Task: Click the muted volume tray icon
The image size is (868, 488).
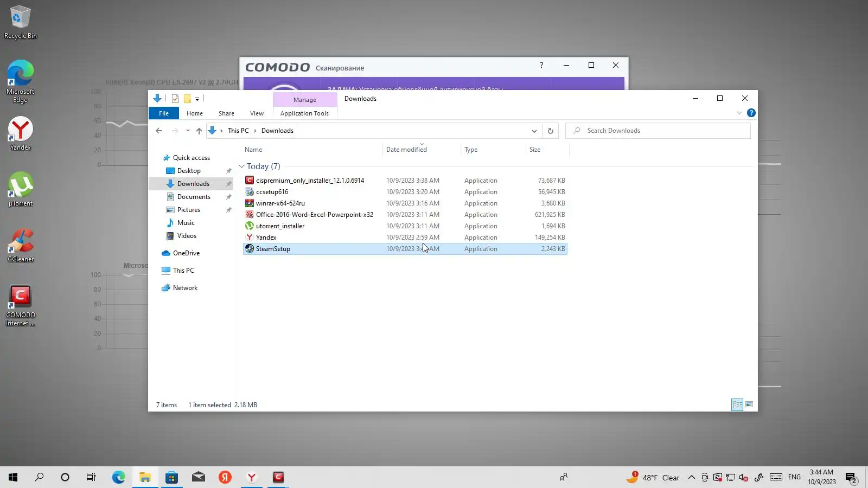Action: (744, 478)
